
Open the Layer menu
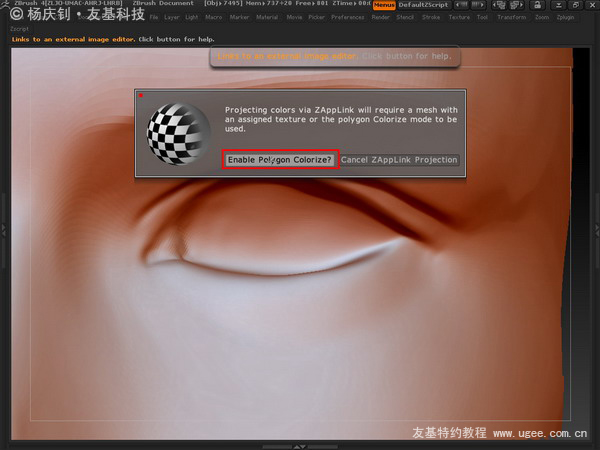tap(172, 17)
